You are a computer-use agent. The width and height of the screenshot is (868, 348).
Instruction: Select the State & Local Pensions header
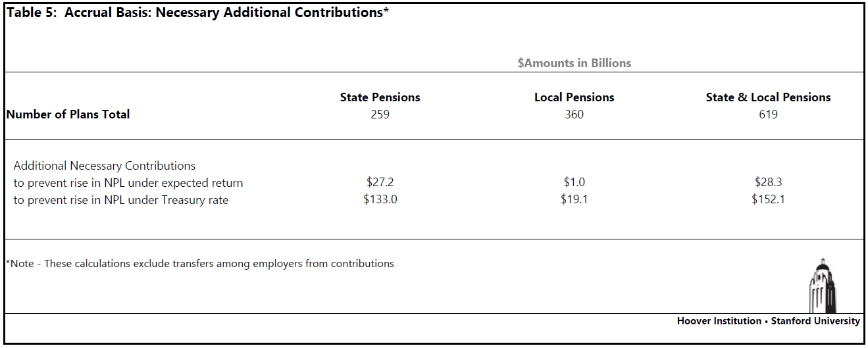point(768,97)
